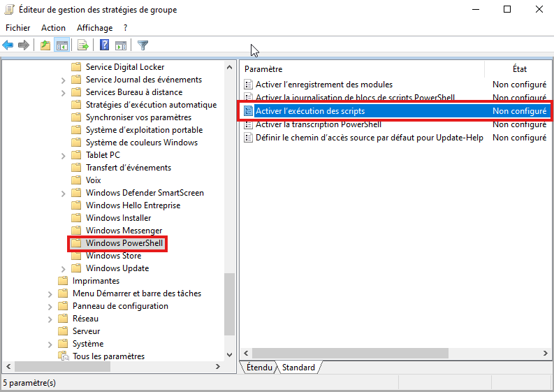The image size is (554, 392).
Task: Expand Windows Defender SmartScreen node
Action: tap(64, 194)
